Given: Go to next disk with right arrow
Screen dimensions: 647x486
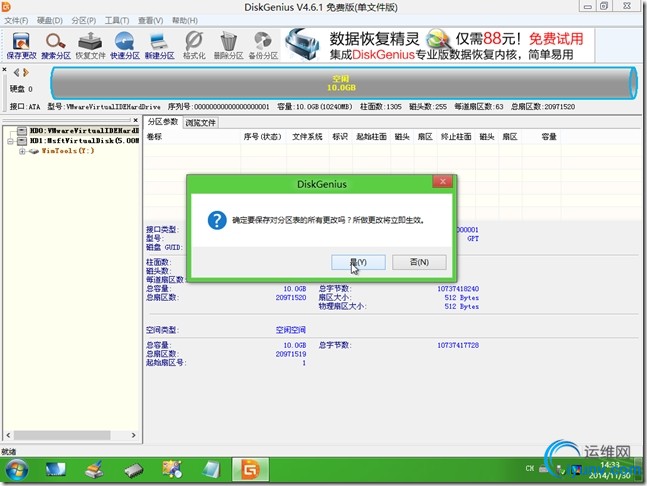Looking at the screenshot, I should 26,73.
